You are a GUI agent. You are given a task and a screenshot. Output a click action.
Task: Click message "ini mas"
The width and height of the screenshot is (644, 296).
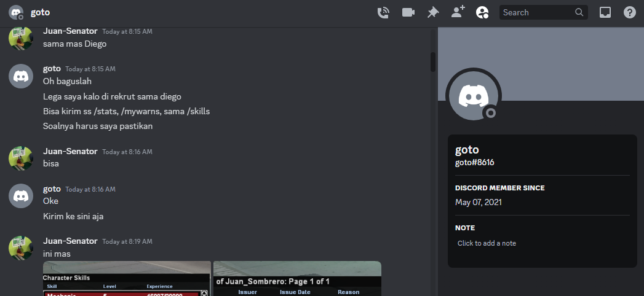coord(57,254)
